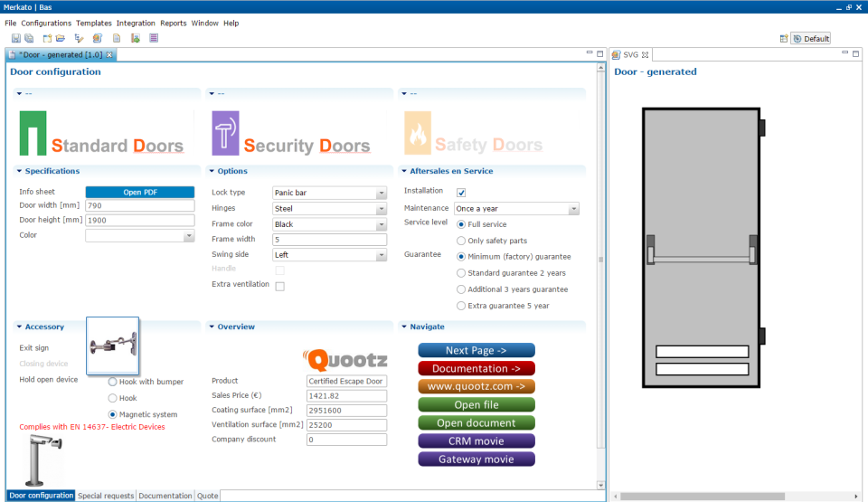Screen dimensions: 868x502
Task: Close the SVG view tab
Action: pyautogui.click(x=645, y=55)
